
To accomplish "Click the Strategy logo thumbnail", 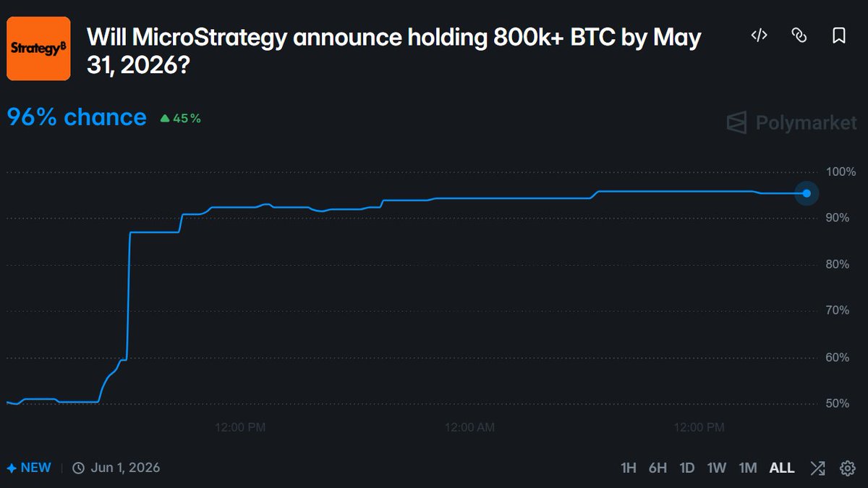I will pyautogui.click(x=38, y=48).
